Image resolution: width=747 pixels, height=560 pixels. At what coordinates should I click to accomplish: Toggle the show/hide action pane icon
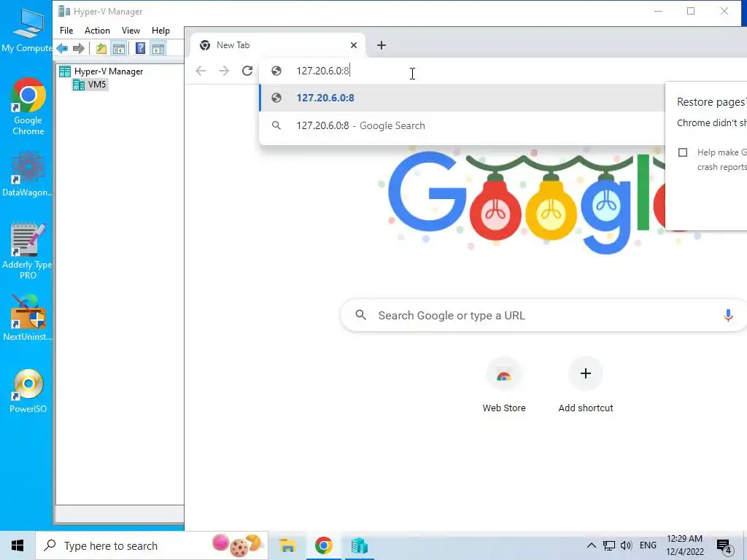point(158,48)
